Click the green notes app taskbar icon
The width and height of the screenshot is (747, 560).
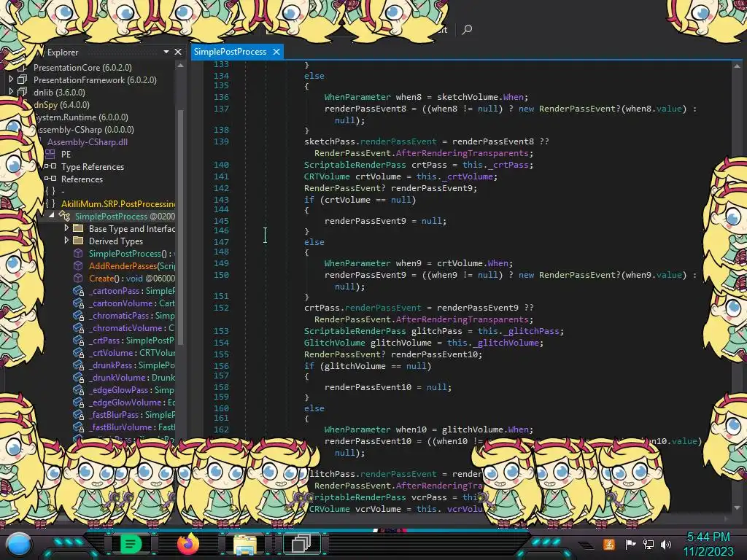(x=131, y=543)
